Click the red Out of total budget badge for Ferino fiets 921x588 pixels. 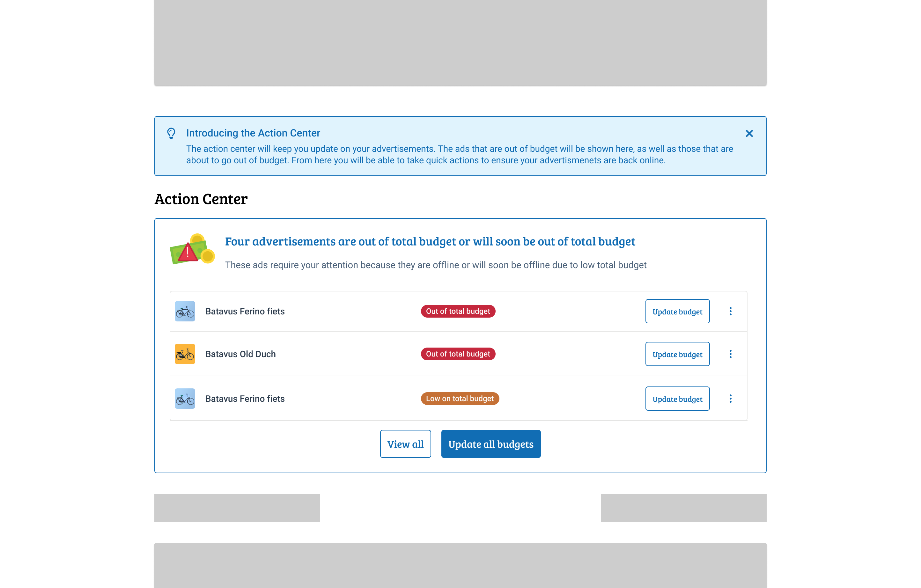458,311
